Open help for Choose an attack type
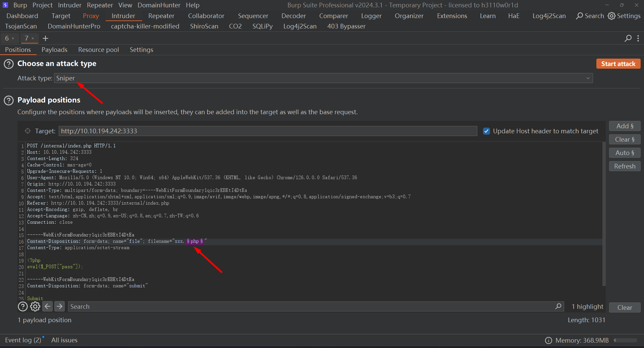Viewport: 644px width, 348px height. tap(9, 64)
